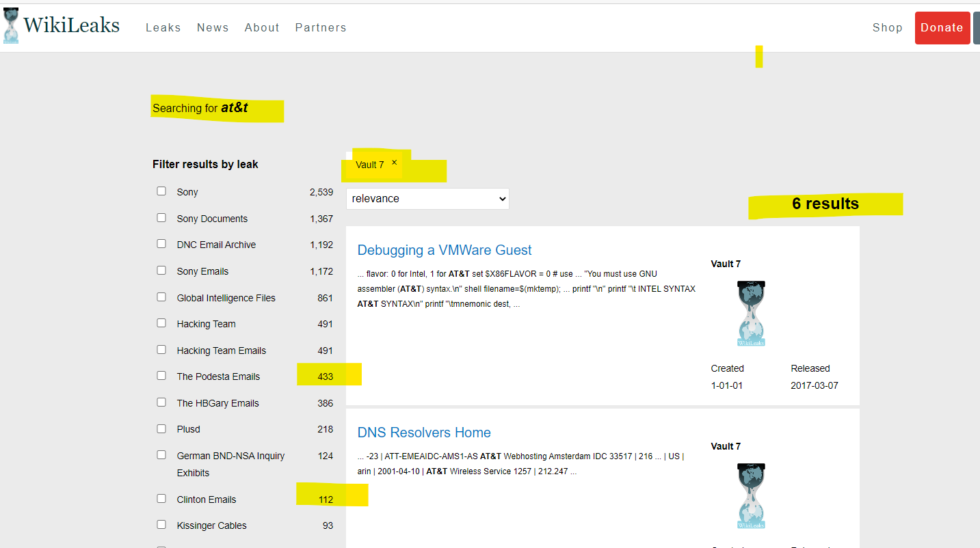Viewport: 980px width, 548px height.
Task: Click the Global Intelligence Files label
Action: (226, 298)
